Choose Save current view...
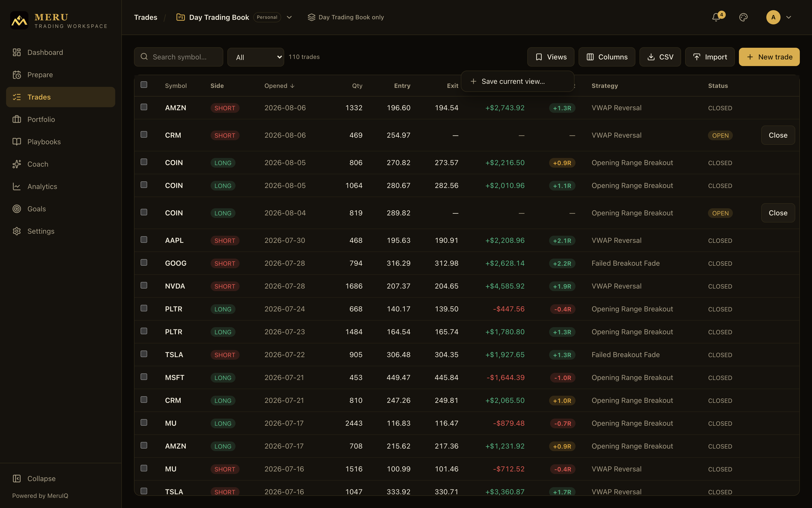Viewport: 812px width, 508px height. [517, 81]
